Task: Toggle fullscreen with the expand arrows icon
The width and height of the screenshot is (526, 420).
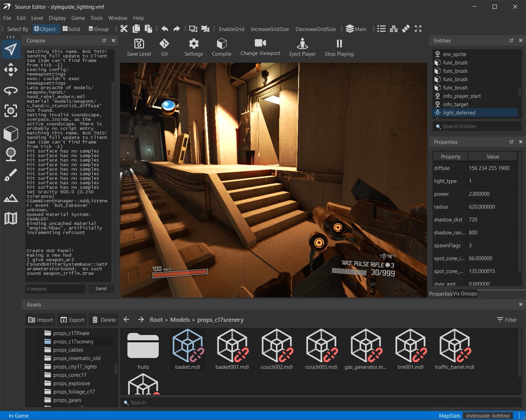Action: pyautogui.click(x=418, y=29)
